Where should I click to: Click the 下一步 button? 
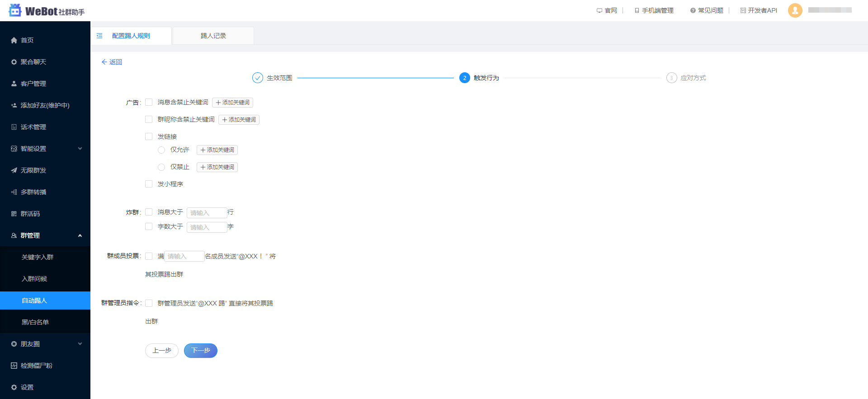pos(200,351)
